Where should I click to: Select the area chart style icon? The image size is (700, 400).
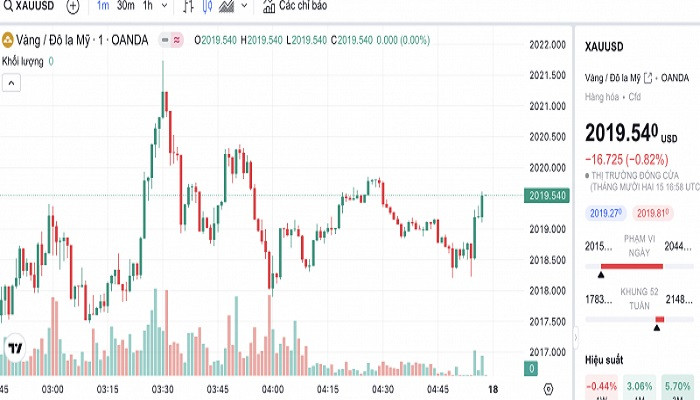(x=226, y=6)
